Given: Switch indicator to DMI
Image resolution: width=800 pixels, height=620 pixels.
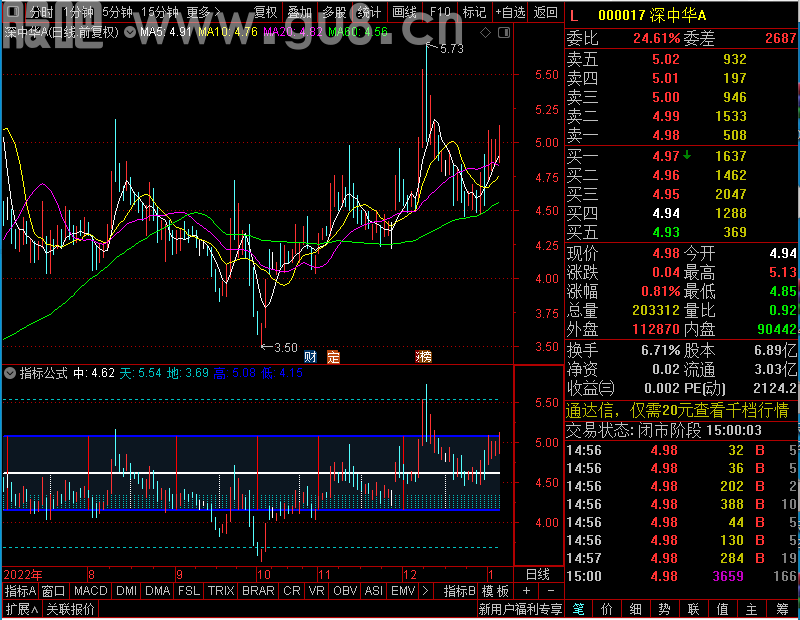Looking at the screenshot, I should pyautogui.click(x=126, y=591).
